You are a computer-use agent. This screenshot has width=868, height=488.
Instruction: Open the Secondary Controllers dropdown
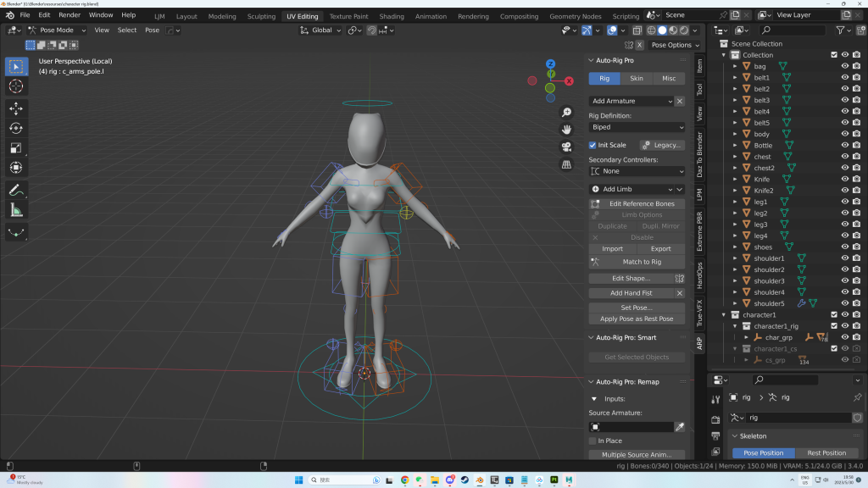pos(637,171)
